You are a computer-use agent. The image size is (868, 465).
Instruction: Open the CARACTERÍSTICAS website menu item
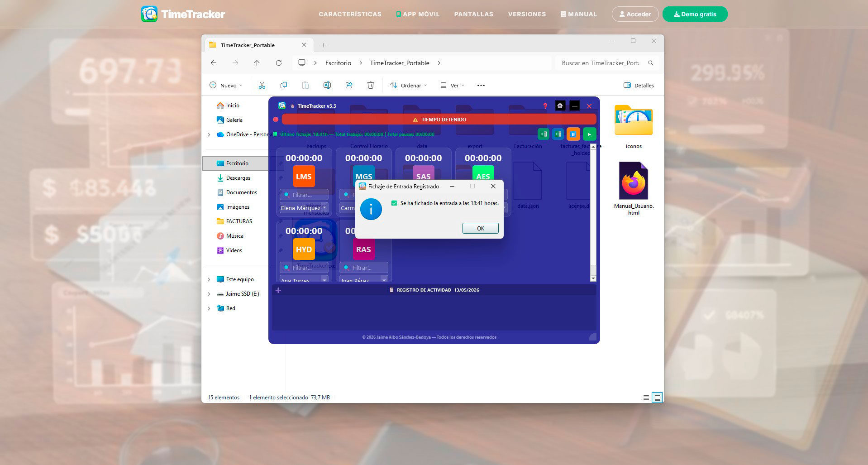[350, 14]
